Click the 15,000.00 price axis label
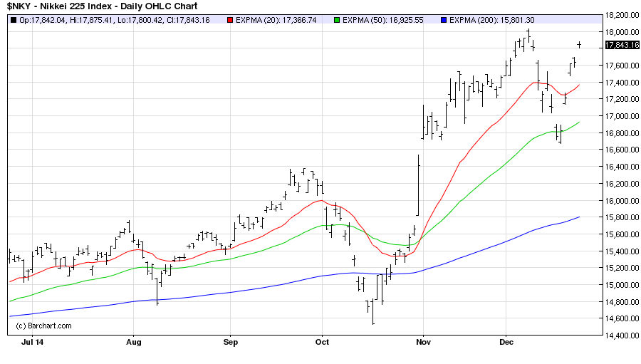The width and height of the screenshot is (641, 364). click(622, 285)
